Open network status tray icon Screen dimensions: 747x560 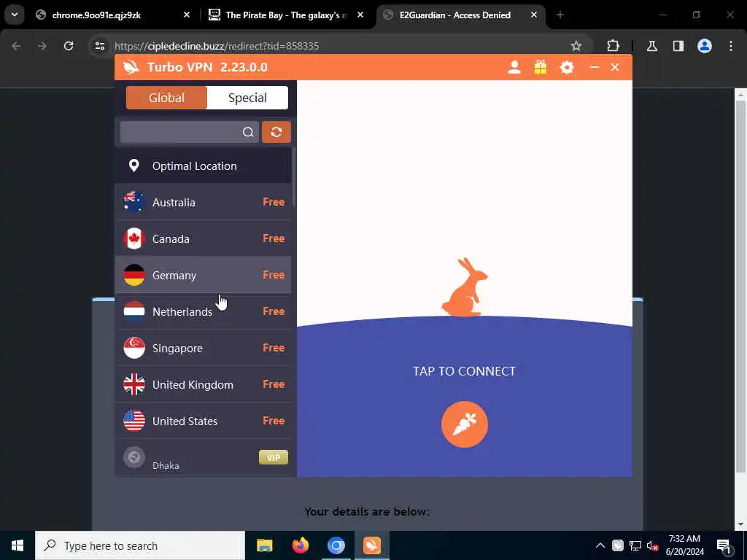tap(635, 545)
